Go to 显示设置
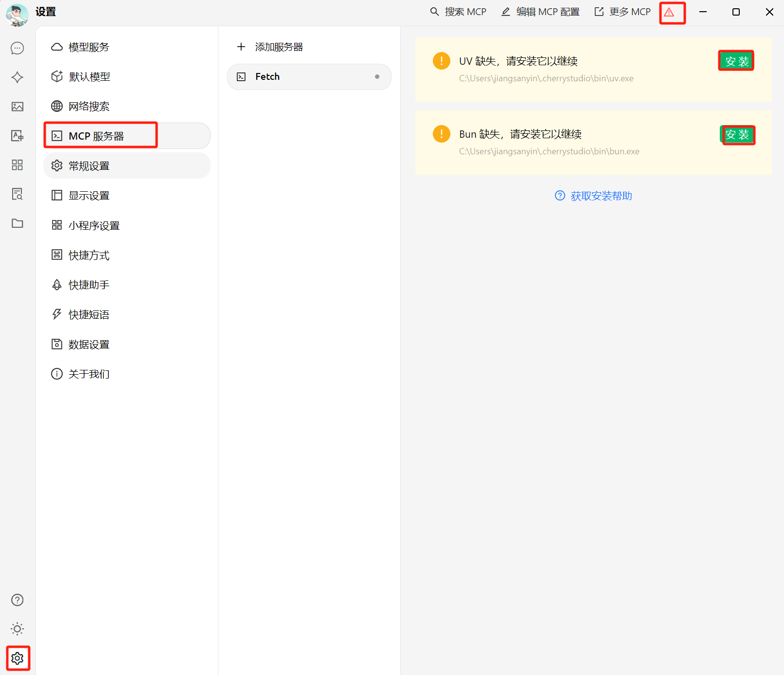784x675 pixels. click(x=127, y=196)
